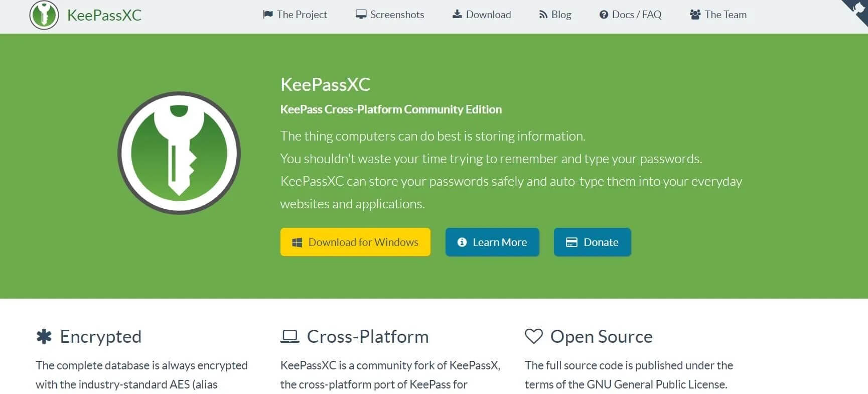Click the Open Source heading text
This screenshot has height=394, width=868.
[602, 337]
